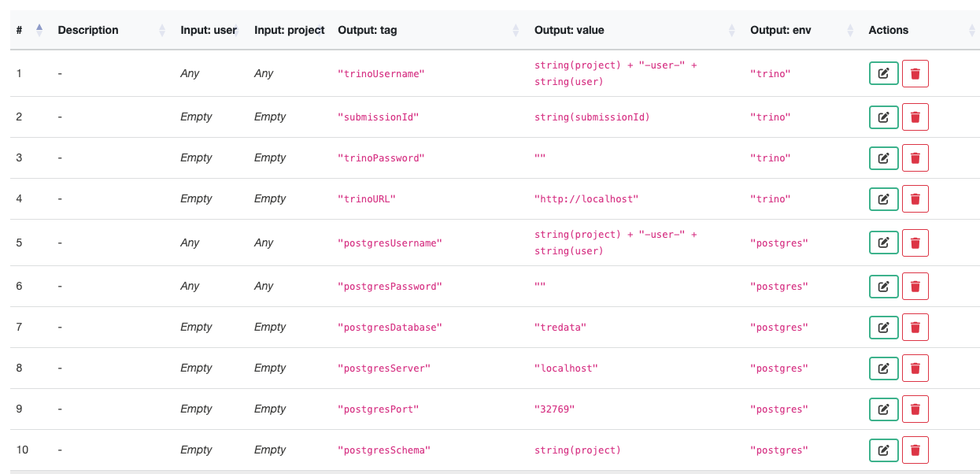The image size is (980, 474).
Task: Click the Input: user column header
Action: (208, 30)
